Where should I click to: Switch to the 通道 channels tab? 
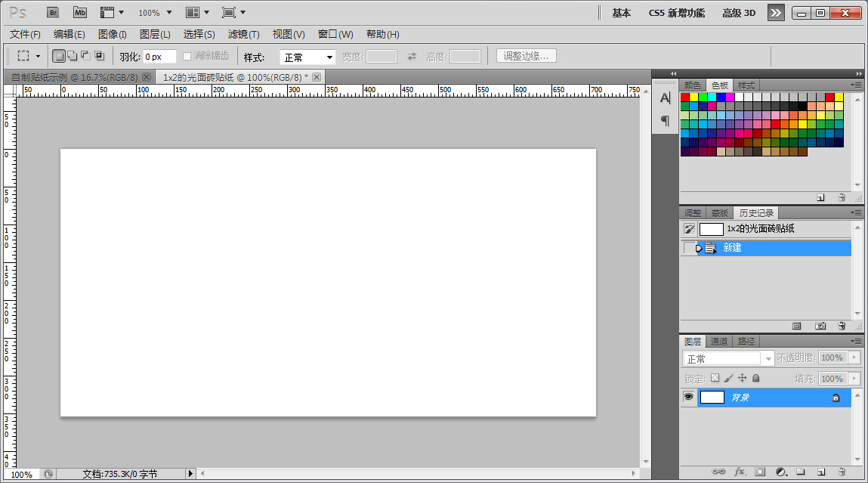pos(719,342)
